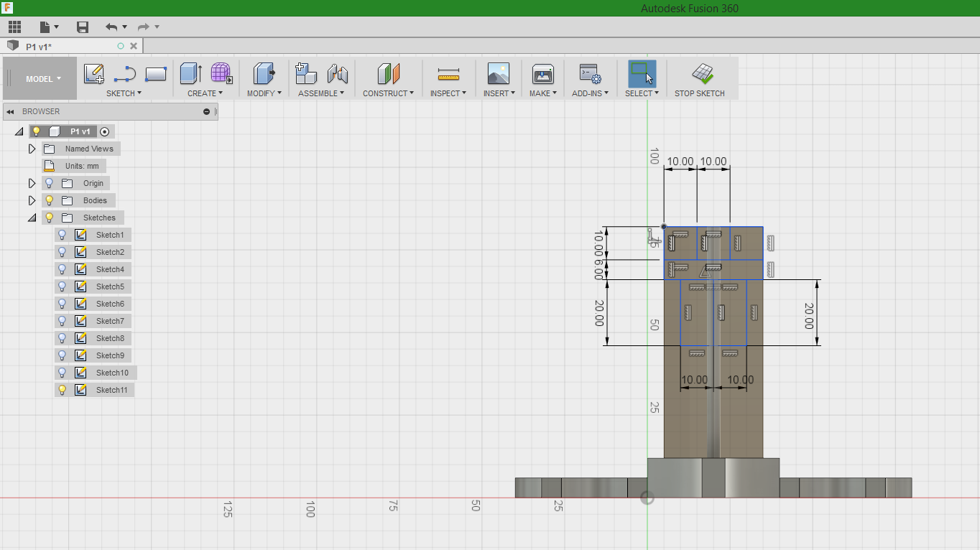Click the Save disk icon
The image size is (980, 550).
coord(83,27)
